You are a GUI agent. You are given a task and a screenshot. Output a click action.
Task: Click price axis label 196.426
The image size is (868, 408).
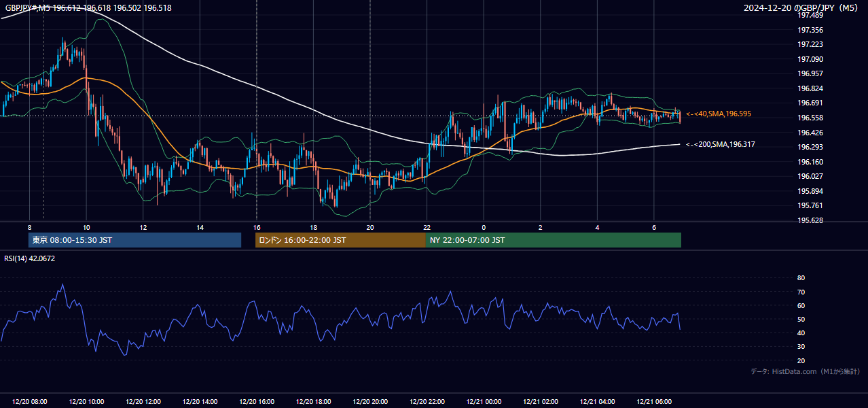click(810, 133)
